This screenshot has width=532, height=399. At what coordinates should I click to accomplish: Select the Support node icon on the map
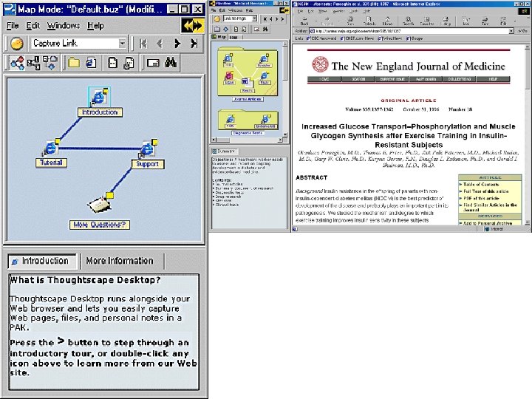click(148, 149)
